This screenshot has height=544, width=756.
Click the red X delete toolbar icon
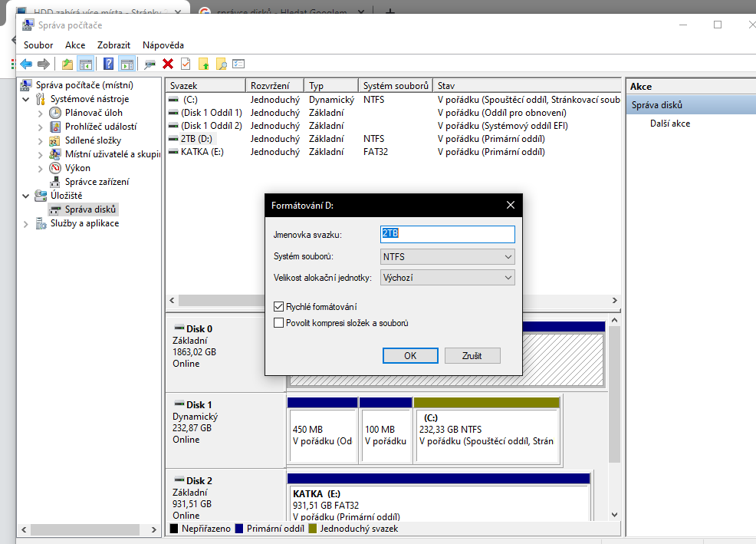[x=168, y=64]
